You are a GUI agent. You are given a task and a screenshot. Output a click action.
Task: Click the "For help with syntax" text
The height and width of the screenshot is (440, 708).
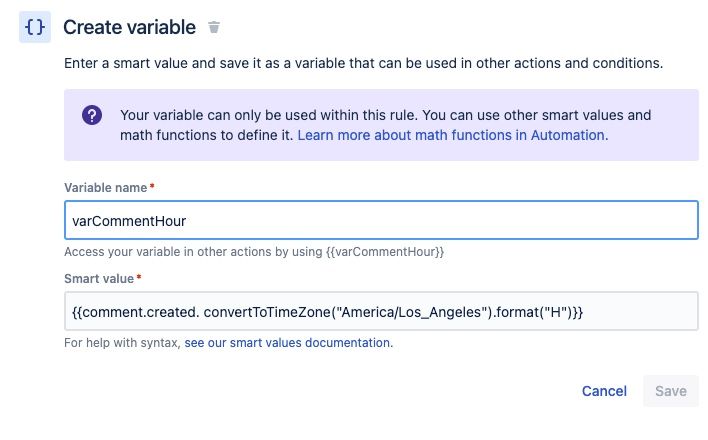pos(122,342)
